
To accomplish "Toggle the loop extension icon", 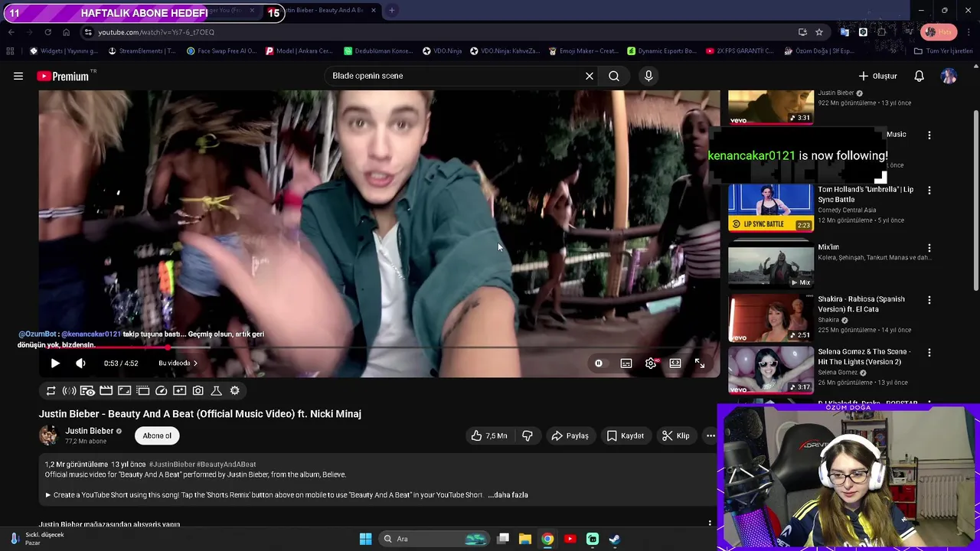I will (x=51, y=391).
